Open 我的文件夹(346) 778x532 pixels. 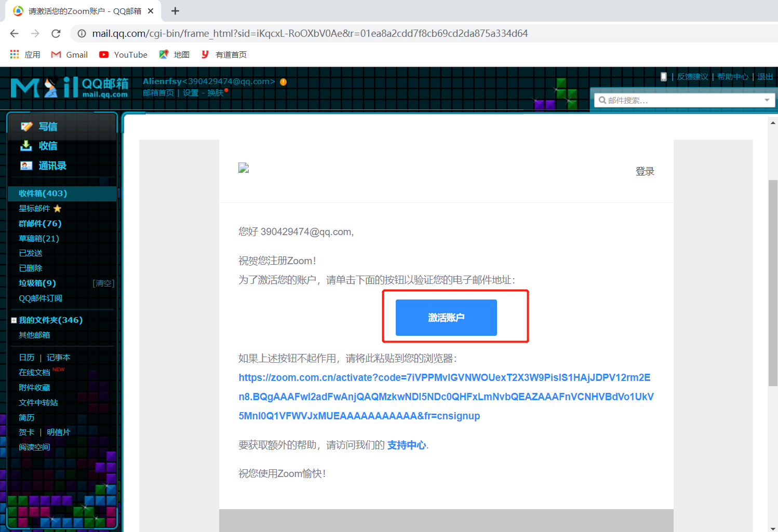point(50,320)
